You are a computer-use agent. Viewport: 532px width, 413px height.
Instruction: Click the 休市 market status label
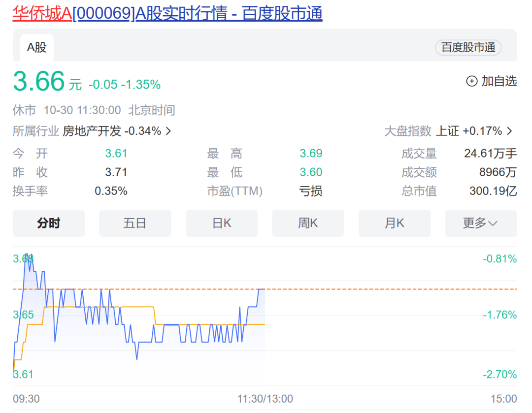click(24, 110)
